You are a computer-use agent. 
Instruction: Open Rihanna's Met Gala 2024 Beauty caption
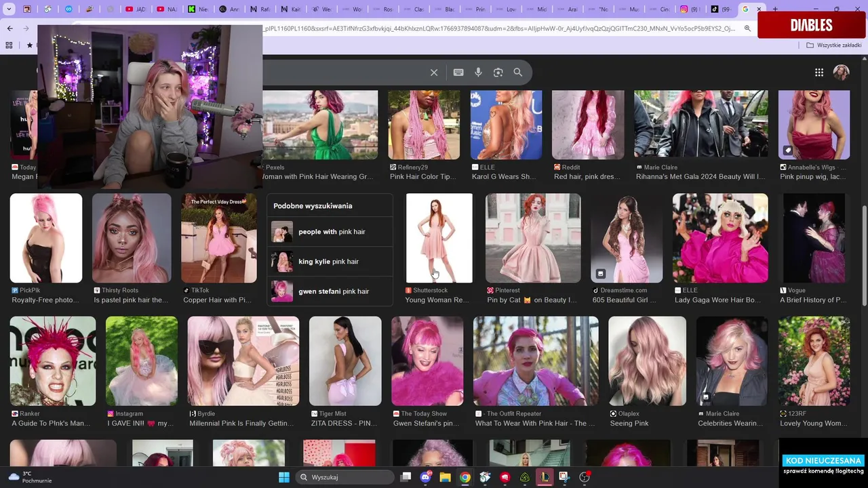point(701,177)
